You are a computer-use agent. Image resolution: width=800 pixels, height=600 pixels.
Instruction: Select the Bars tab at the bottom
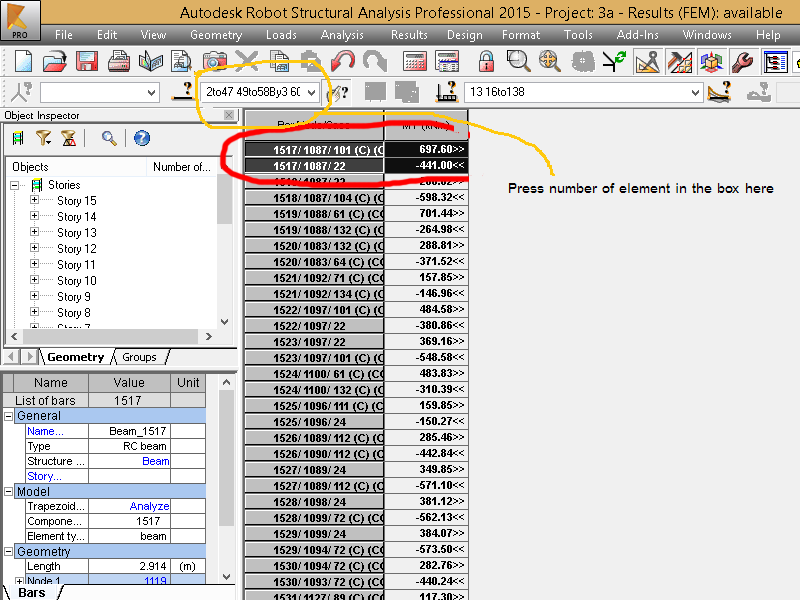click(x=32, y=592)
